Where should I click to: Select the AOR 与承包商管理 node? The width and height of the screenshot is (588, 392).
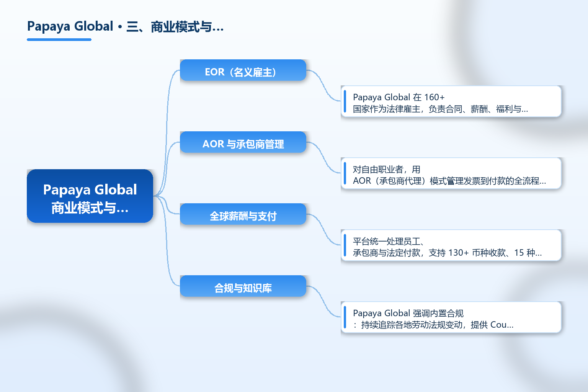pos(243,142)
